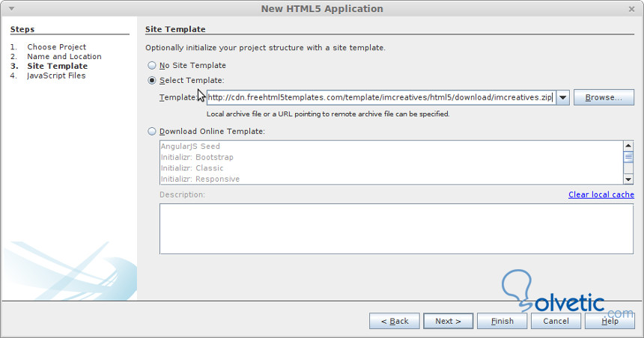Pick Initializr: Bootstrap in the template list
The height and width of the screenshot is (338, 644).
(197, 158)
